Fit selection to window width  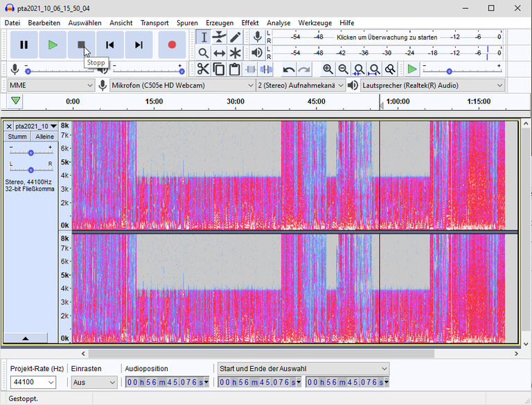359,69
